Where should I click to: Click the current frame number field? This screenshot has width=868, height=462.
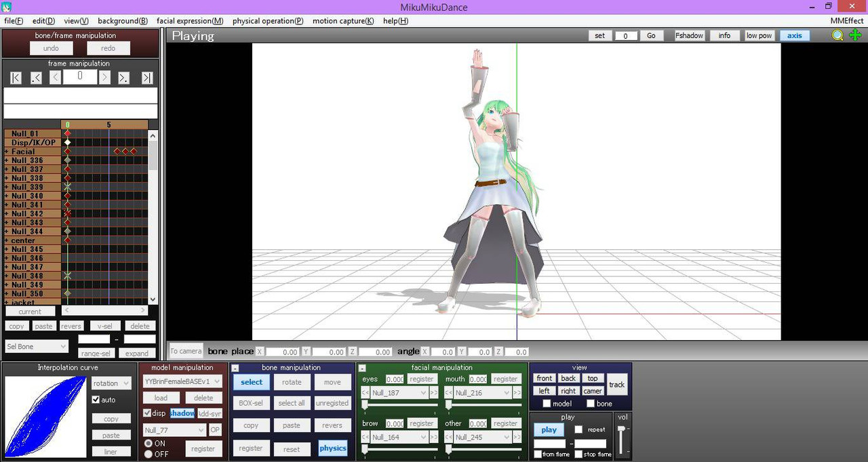(80, 76)
